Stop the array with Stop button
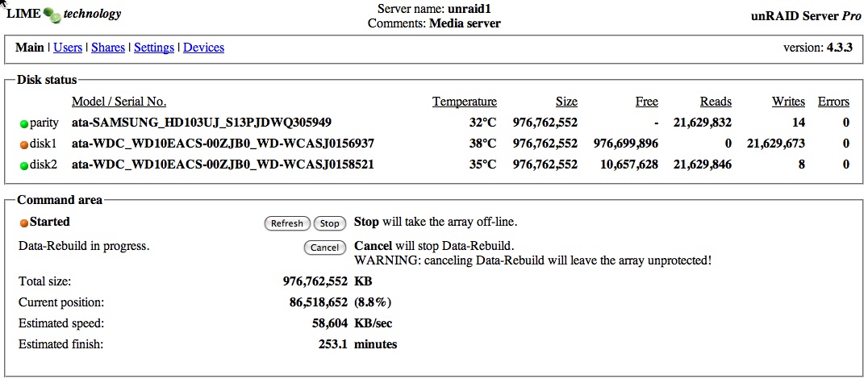The width and height of the screenshot is (868, 383). point(329,223)
